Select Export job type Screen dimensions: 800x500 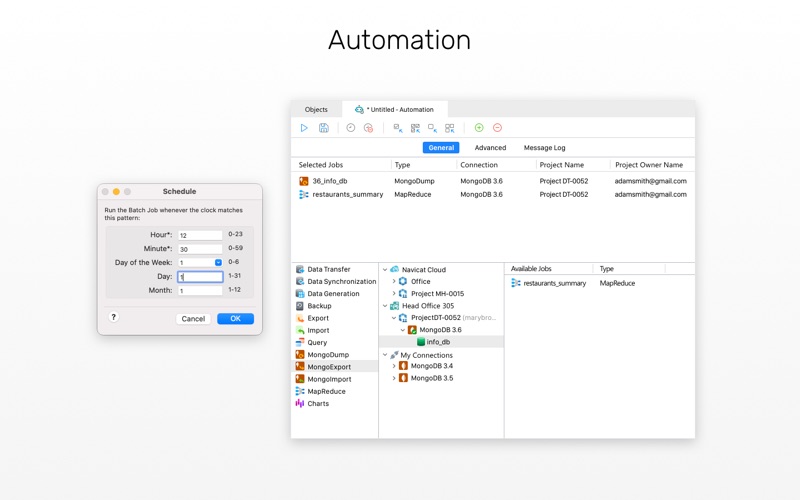(x=312, y=318)
